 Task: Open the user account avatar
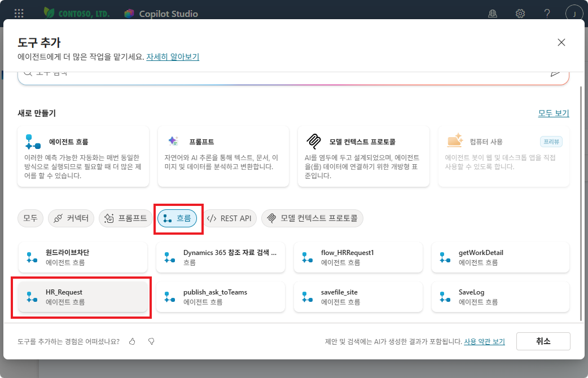(x=574, y=14)
